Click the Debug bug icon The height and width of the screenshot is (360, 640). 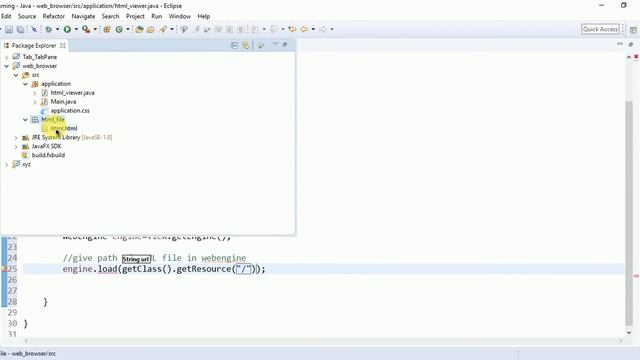point(49,29)
